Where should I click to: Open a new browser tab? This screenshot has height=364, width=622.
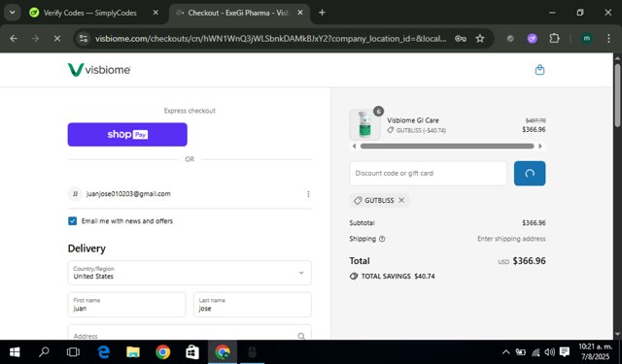[x=322, y=13]
